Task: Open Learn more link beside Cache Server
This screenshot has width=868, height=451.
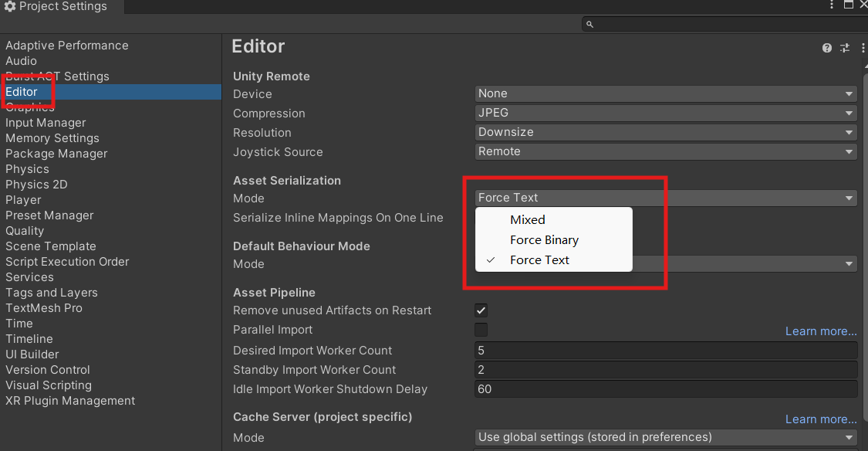Action: (x=821, y=419)
